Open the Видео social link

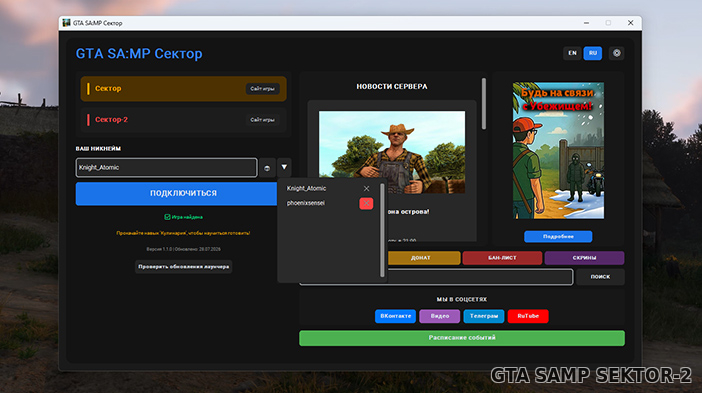pyautogui.click(x=440, y=316)
